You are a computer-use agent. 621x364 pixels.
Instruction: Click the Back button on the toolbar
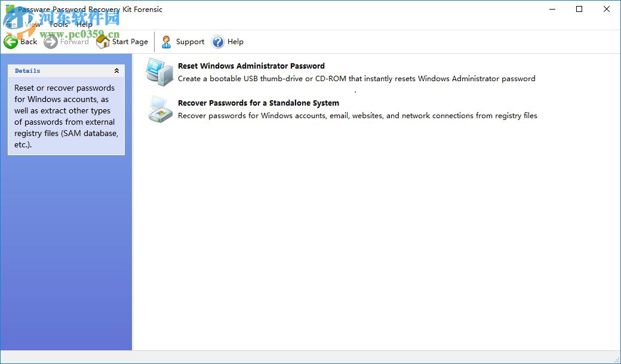point(21,42)
